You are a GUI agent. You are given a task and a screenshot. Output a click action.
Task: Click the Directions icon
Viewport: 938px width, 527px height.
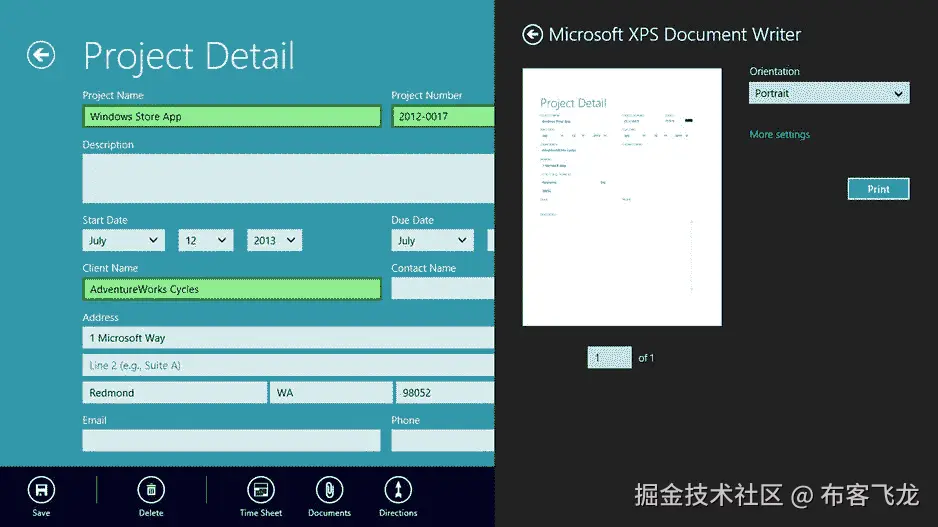[398, 490]
